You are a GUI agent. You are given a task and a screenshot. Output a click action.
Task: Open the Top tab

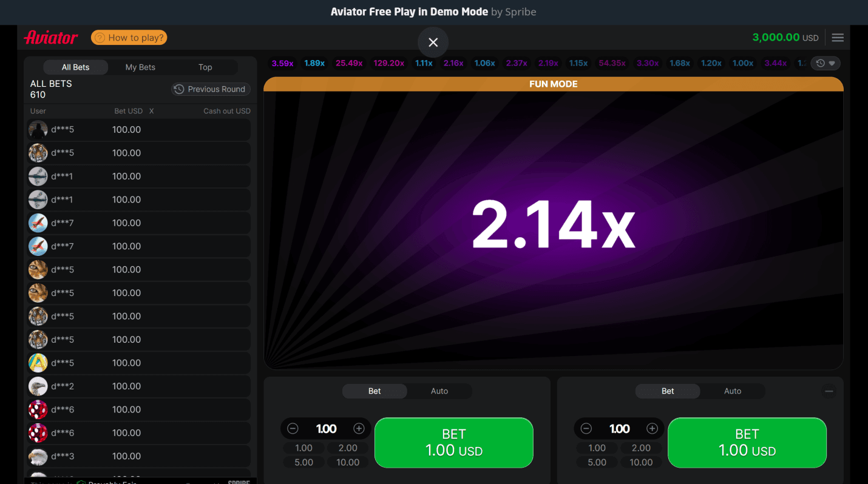tap(205, 67)
